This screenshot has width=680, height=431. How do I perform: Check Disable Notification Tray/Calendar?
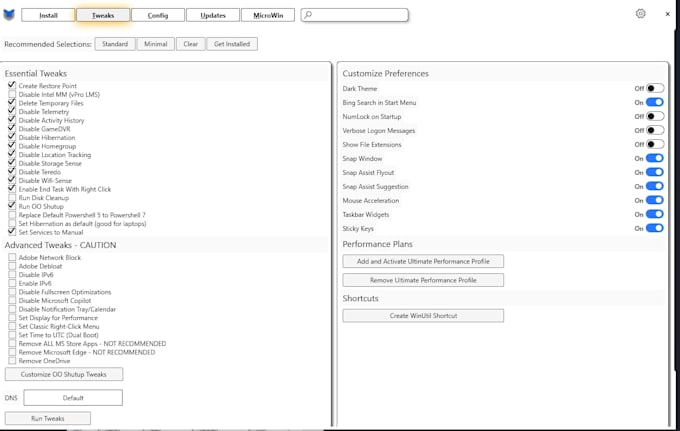pyautogui.click(x=12, y=309)
